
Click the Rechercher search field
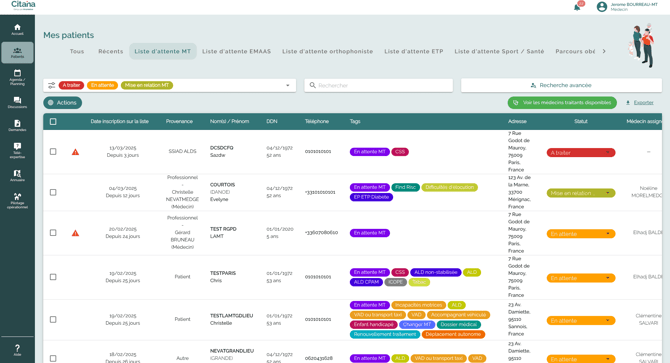click(x=379, y=85)
